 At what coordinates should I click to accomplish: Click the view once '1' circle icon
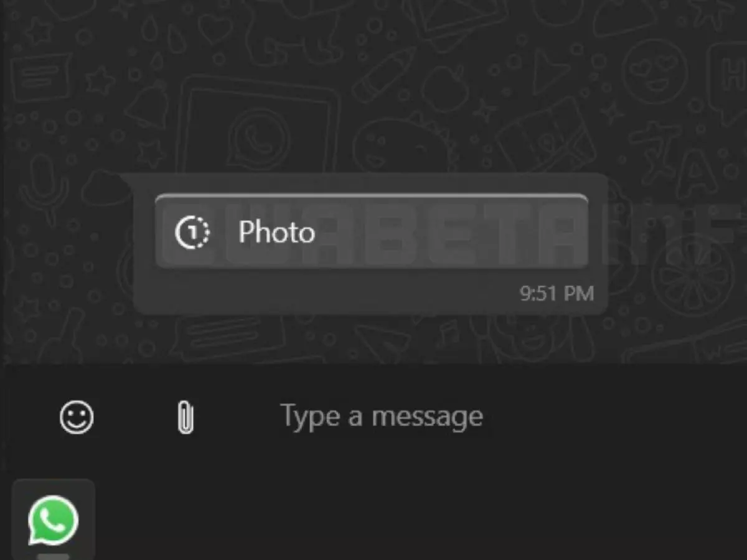tap(192, 233)
